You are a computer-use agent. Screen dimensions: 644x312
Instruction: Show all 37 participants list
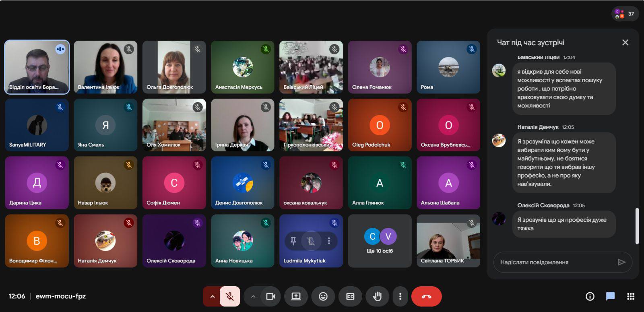(625, 14)
